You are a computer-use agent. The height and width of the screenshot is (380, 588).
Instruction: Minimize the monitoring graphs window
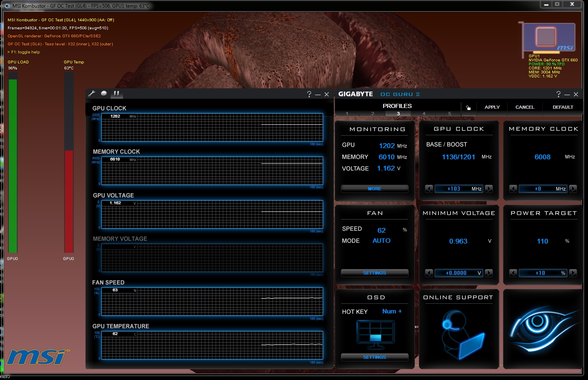318,94
